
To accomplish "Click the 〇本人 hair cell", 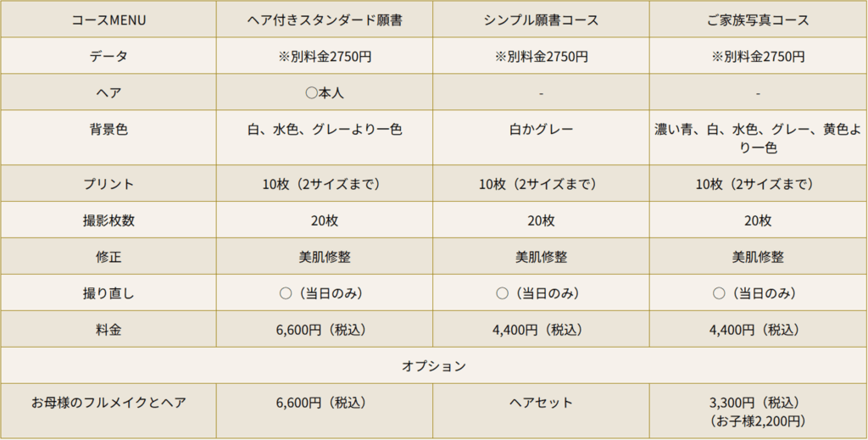I will (x=324, y=93).
